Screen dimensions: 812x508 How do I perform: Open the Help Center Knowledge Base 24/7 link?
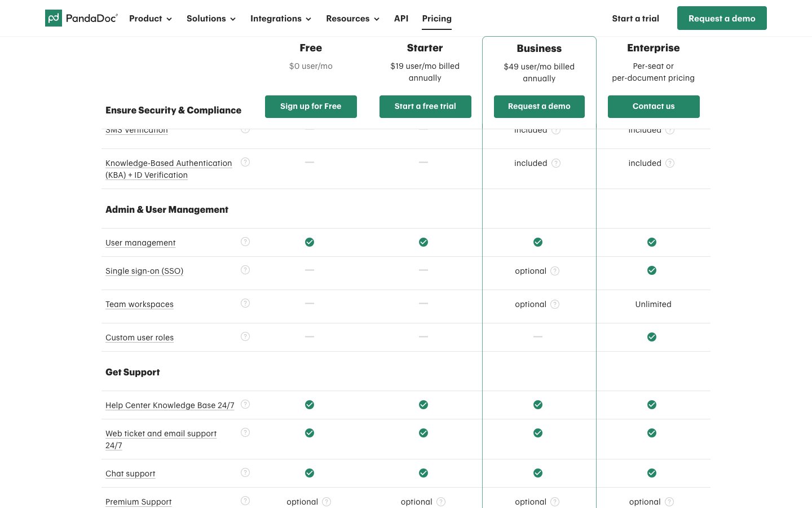coord(170,405)
